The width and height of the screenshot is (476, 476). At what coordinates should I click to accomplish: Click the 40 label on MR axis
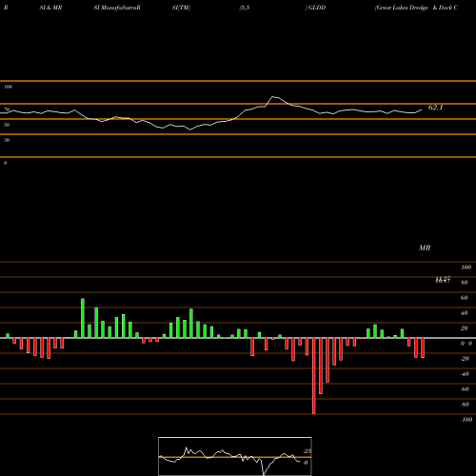tap(465, 313)
